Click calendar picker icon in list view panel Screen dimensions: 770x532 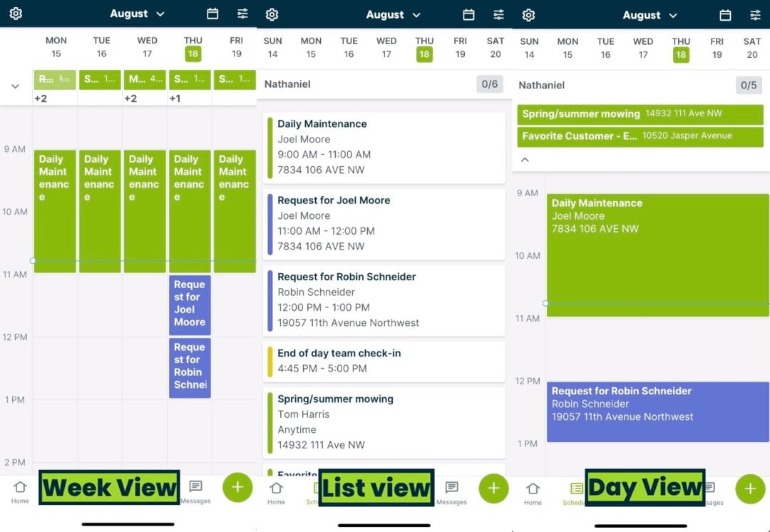pyautogui.click(x=468, y=15)
